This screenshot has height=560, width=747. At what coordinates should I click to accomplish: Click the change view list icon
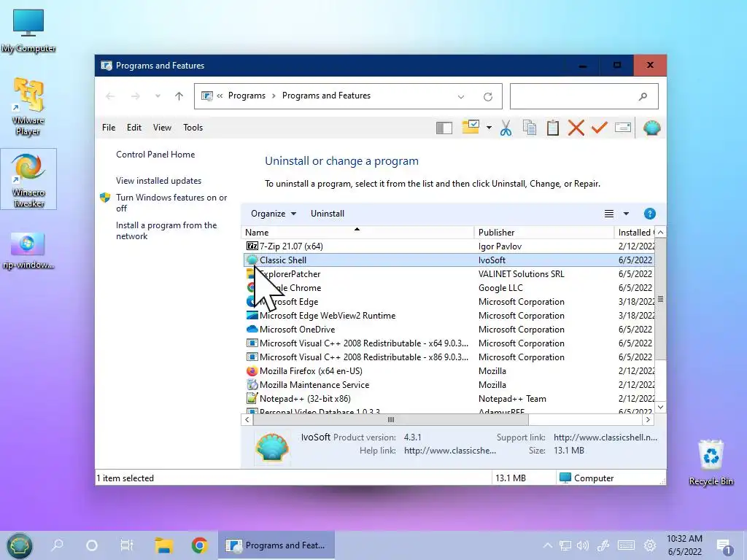click(609, 214)
